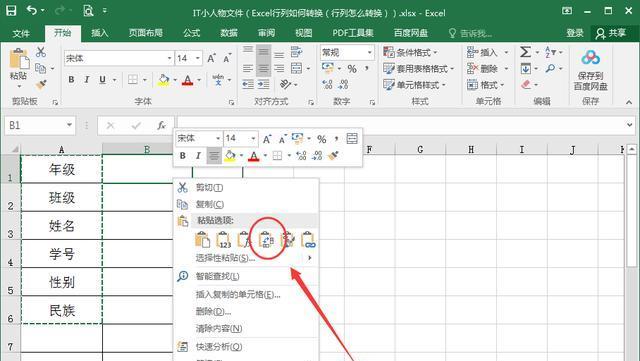Toggle Italic in the mini toolbar
The image size is (640, 361).
198,156
